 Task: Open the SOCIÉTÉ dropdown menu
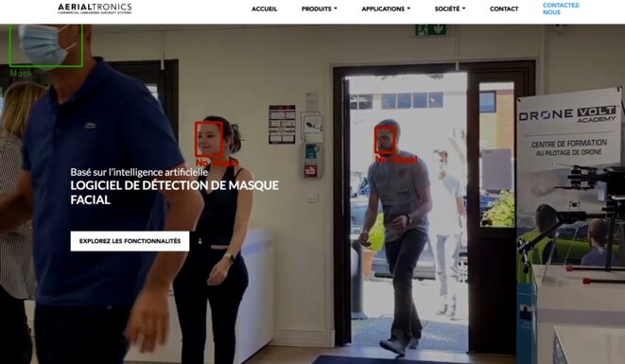coord(450,9)
